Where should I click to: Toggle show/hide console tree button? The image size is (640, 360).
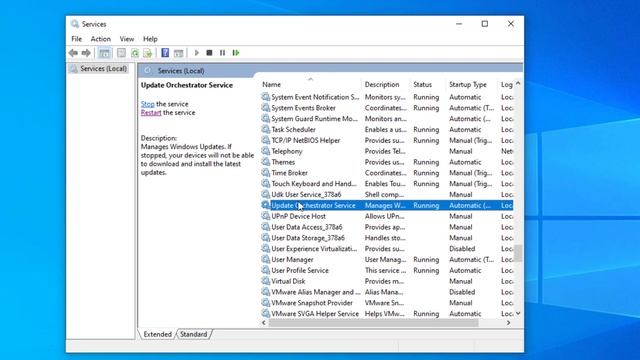[x=104, y=53]
